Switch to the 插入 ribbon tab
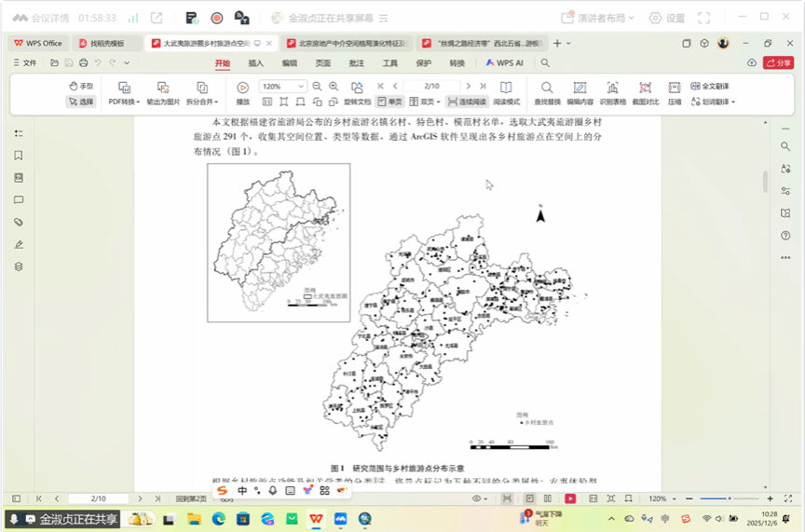The height and width of the screenshot is (532, 805). coord(255,62)
